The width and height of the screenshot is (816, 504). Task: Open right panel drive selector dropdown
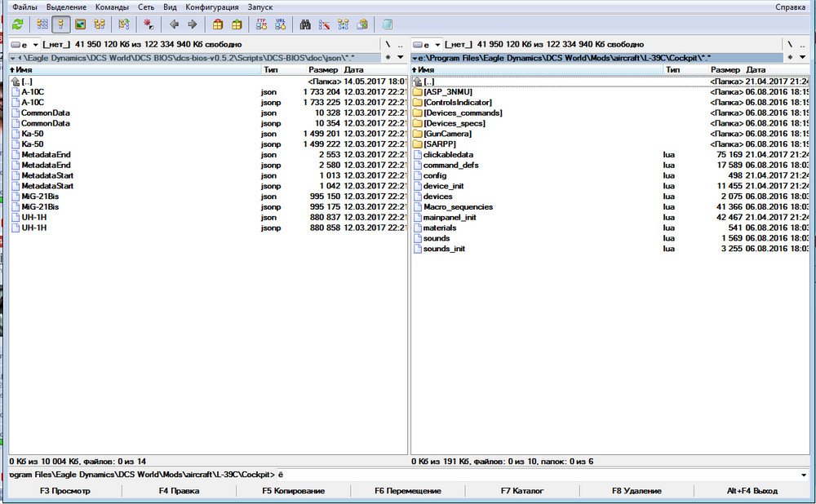point(427,45)
